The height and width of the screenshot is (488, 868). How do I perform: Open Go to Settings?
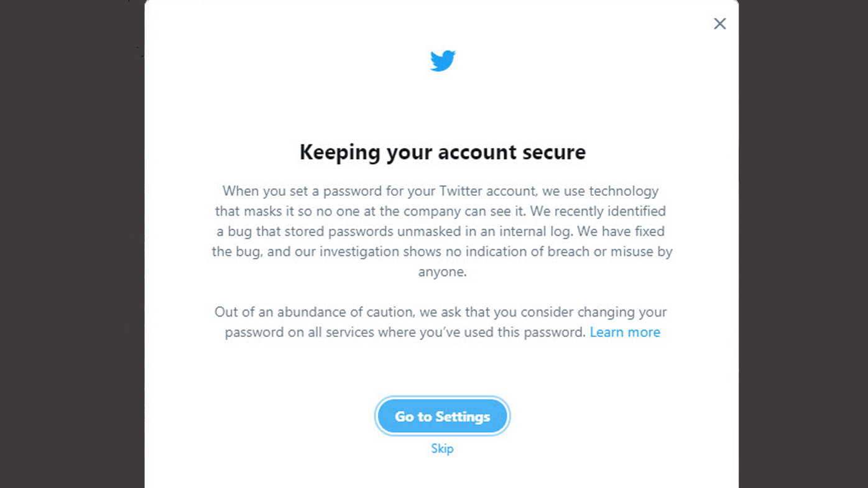(x=442, y=417)
